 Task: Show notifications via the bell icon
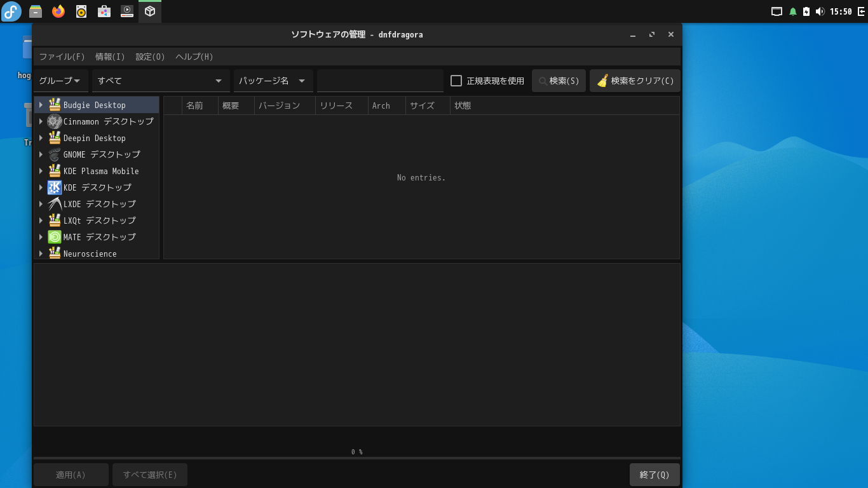[x=792, y=11]
